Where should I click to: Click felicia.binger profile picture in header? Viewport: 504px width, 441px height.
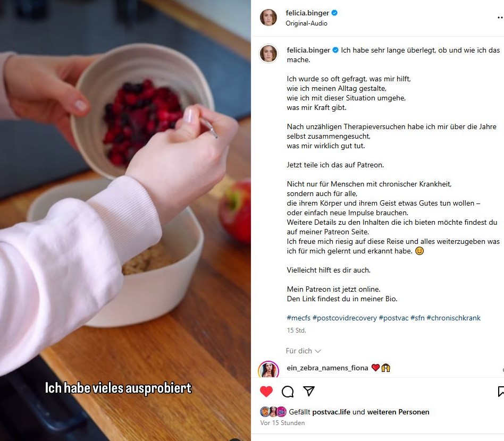pyautogui.click(x=268, y=18)
